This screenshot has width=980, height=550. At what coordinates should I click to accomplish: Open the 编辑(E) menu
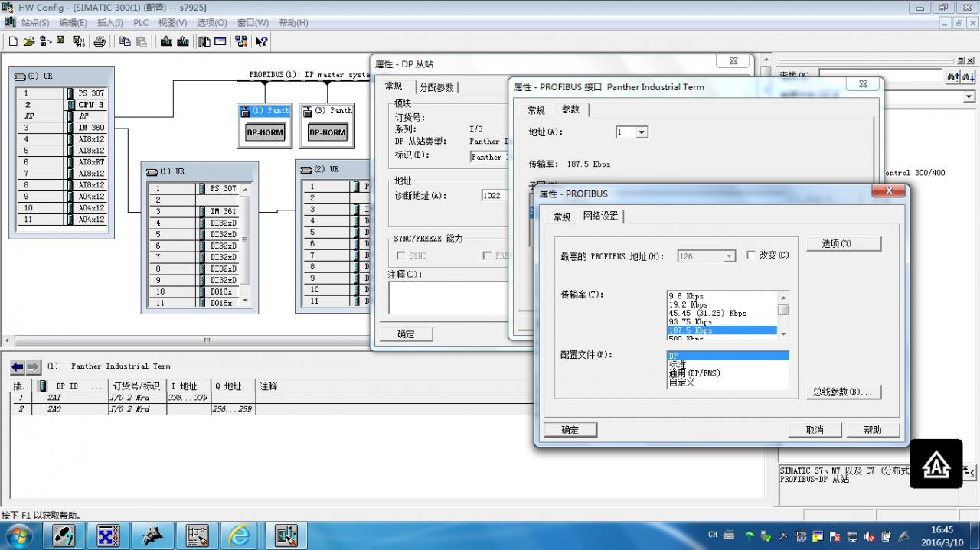click(73, 23)
